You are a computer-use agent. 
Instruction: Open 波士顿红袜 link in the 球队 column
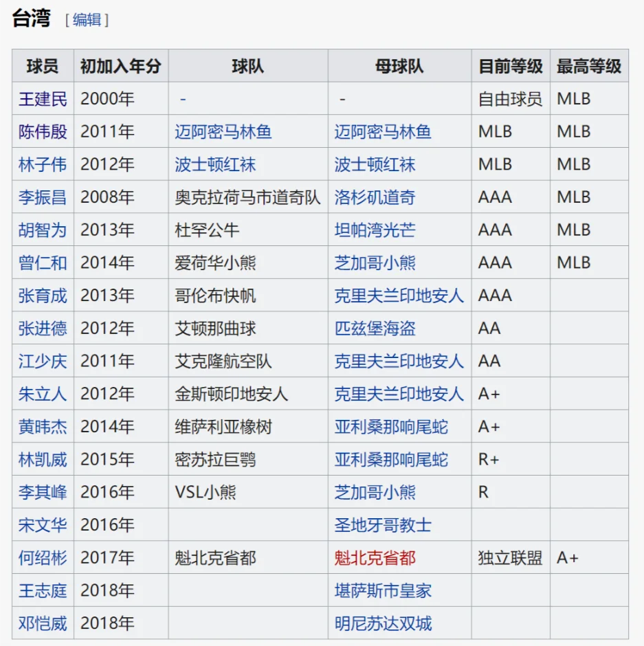coord(215,164)
